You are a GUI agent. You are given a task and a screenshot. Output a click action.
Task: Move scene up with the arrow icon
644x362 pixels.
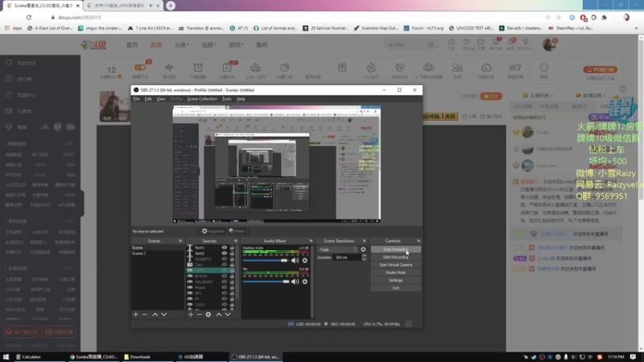point(155,315)
